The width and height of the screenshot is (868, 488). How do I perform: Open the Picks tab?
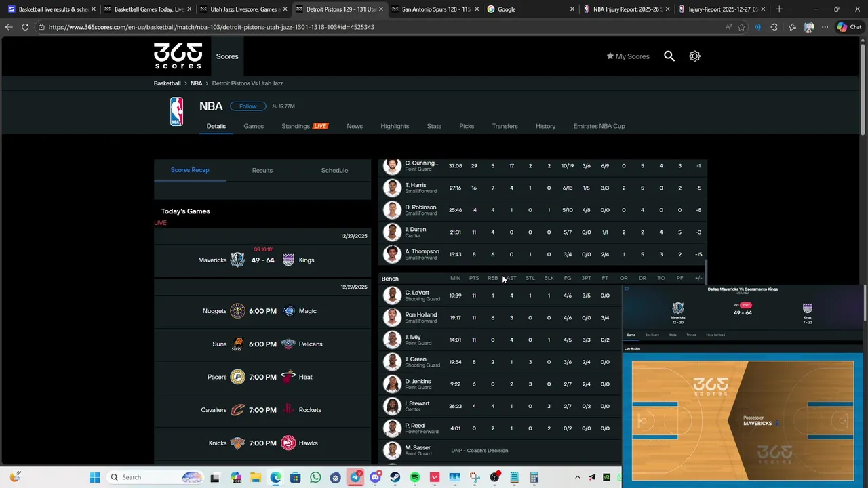(467, 126)
